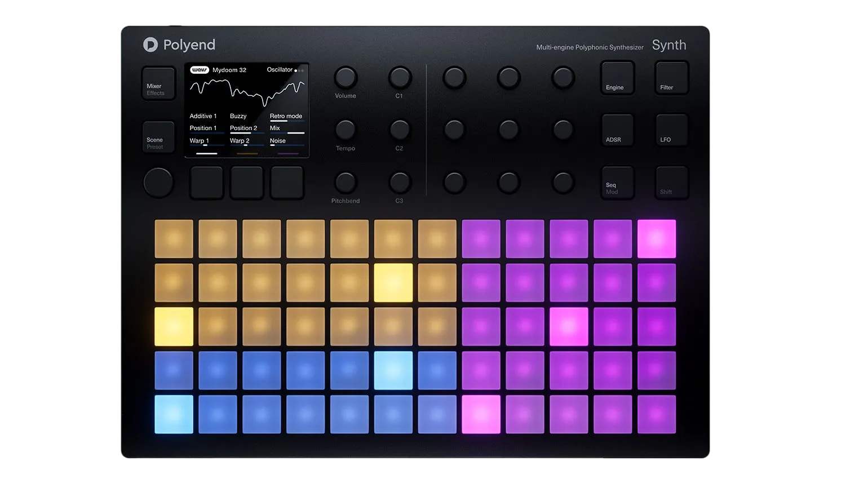Turn on the Volume knob
The width and height of the screenshot is (868, 479).
pos(346,77)
